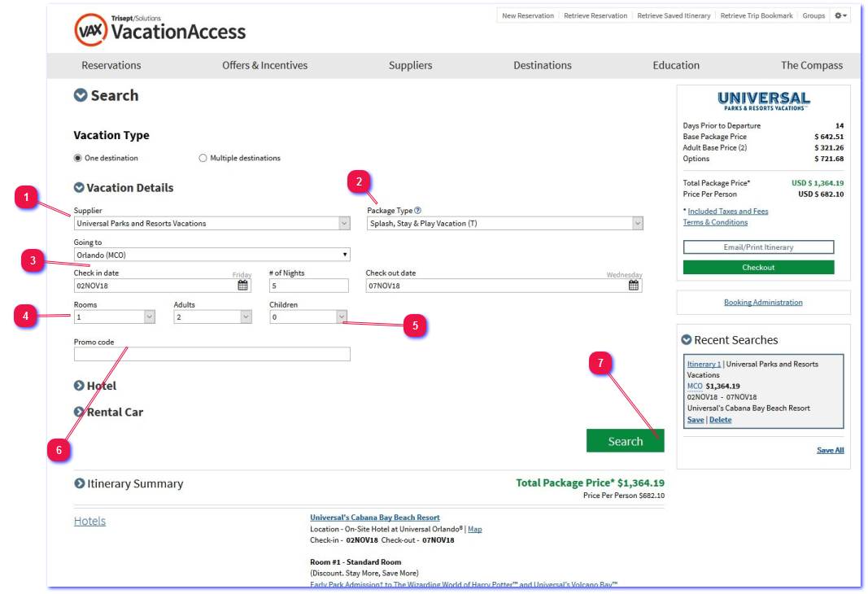The width and height of the screenshot is (868, 594).
Task: Open the Check in date calendar icon
Action: [243, 285]
